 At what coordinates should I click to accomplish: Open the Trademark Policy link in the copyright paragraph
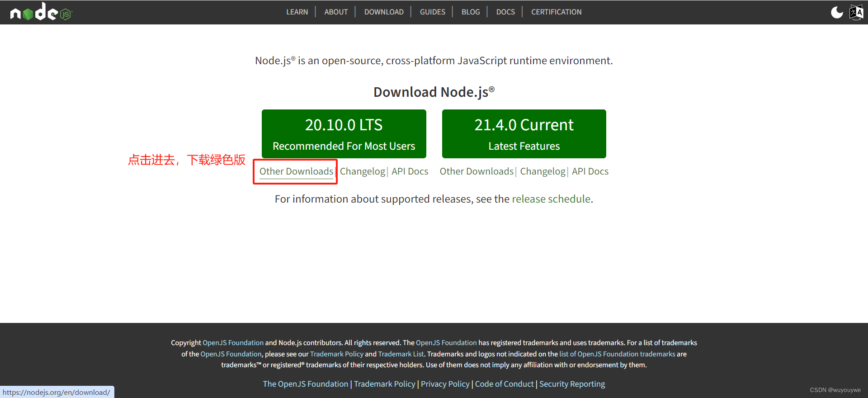(337, 354)
